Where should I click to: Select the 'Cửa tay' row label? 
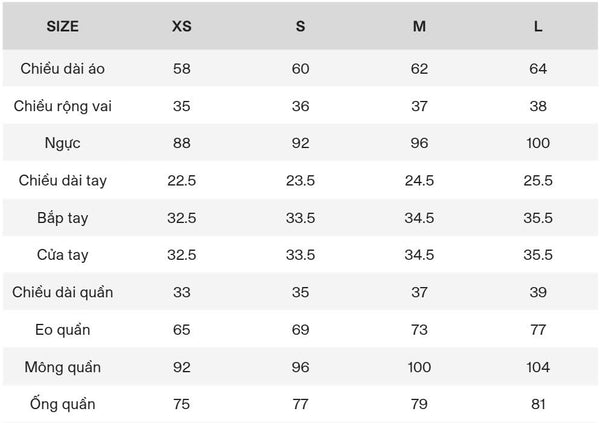[x=62, y=255]
